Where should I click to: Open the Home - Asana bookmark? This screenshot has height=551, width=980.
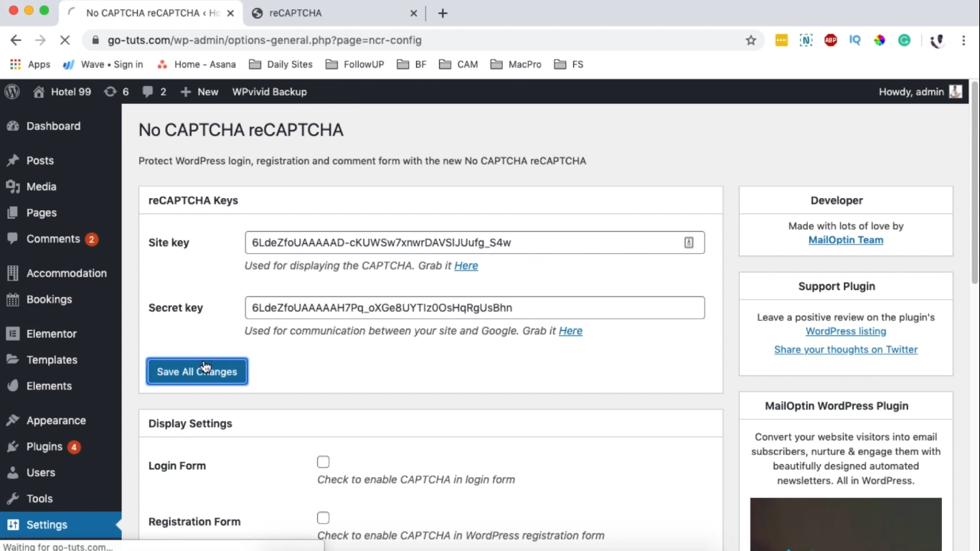(x=196, y=64)
